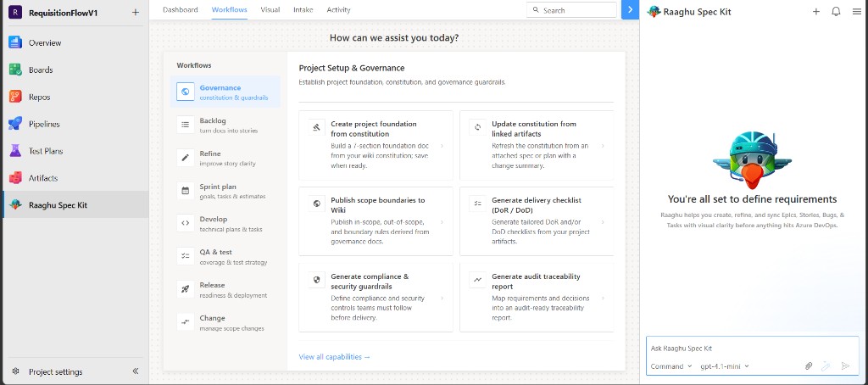The image size is (868, 385).
Task: Click checklist icon on Generate delivery checklist
Action: [x=477, y=204]
